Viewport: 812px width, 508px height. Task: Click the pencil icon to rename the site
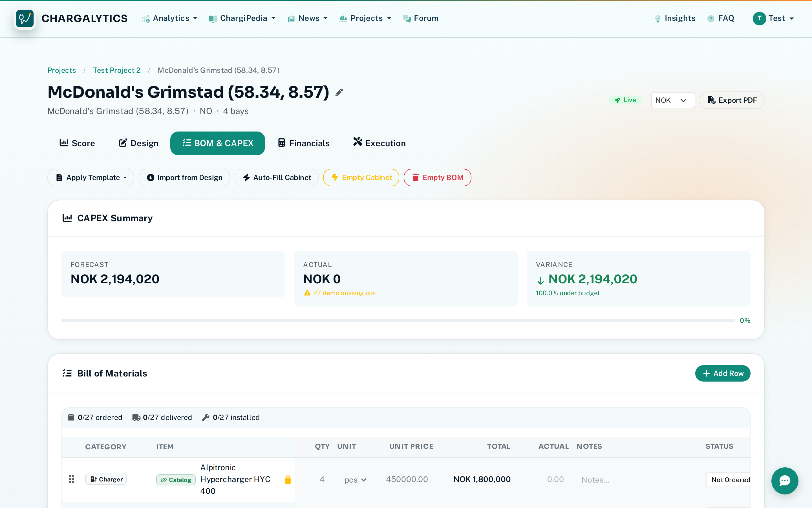click(339, 92)
